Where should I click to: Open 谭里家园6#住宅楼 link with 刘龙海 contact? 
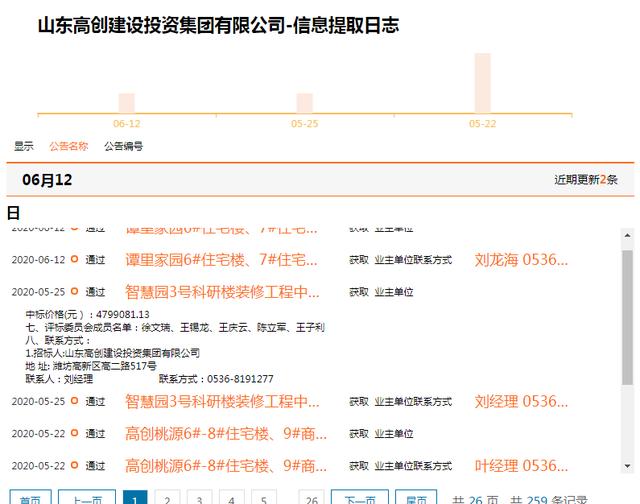(x=222, y=260)
